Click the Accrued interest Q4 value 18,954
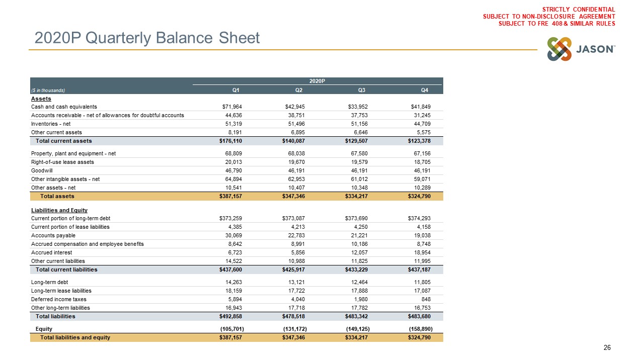This screenshot has width=644, height=362. (421, 252)
